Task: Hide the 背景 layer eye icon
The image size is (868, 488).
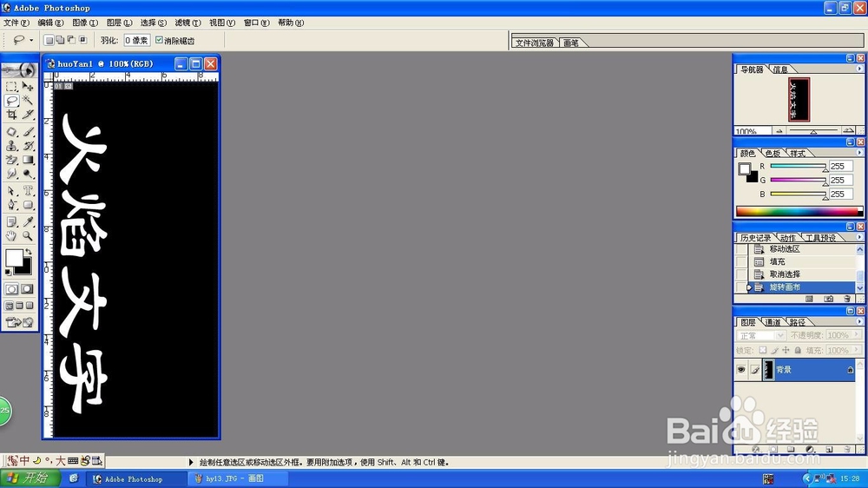Action: 741,369
